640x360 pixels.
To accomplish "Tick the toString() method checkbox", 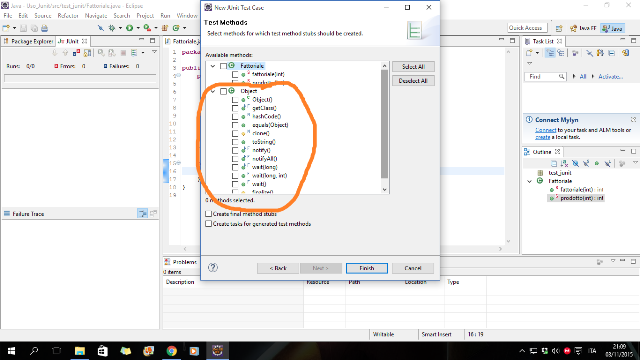I will click(235, 142).
